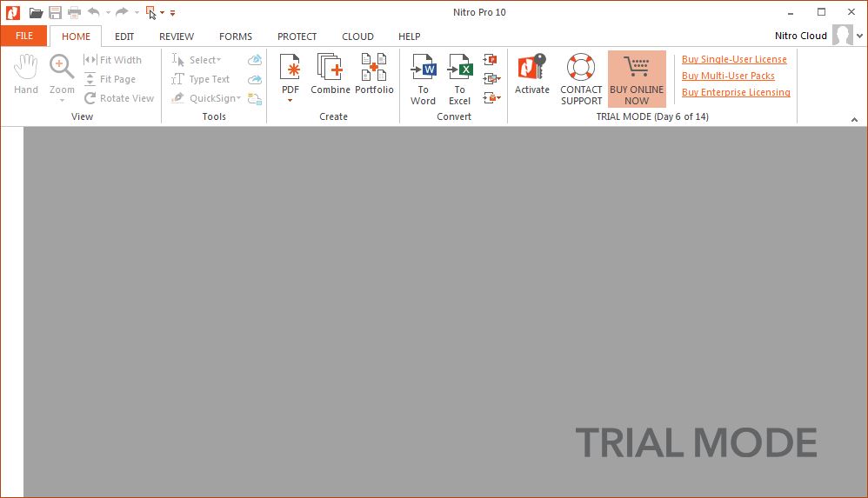Expand the Zoom dropdown arrow
Screen dimensions: 868x498
[62, 101]
